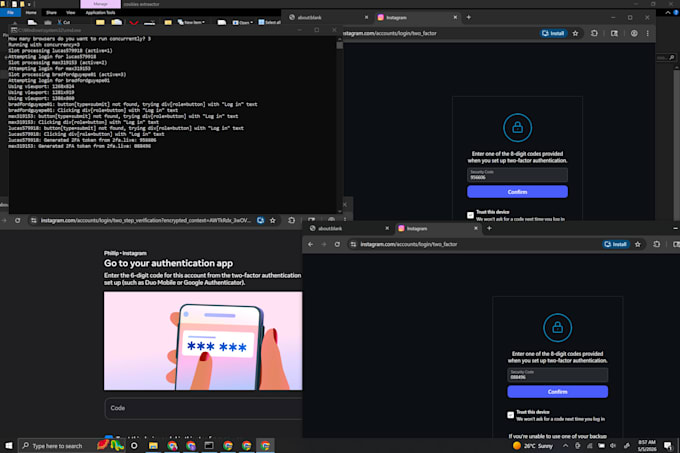Image resolution: width=680 pixels, height=453 pixels.
Task: Click install app icon in bottom-left Chrome address bar
Action: [260, 221]
